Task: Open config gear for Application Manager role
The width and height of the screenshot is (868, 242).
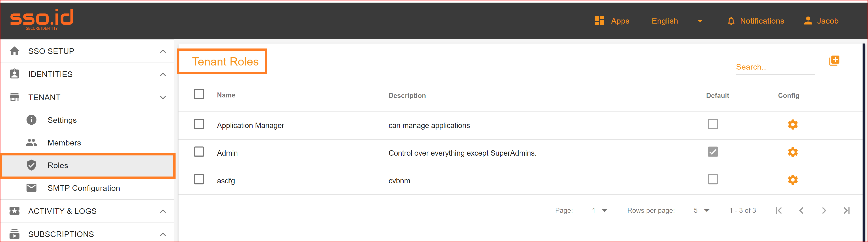Action: [793, 125]
